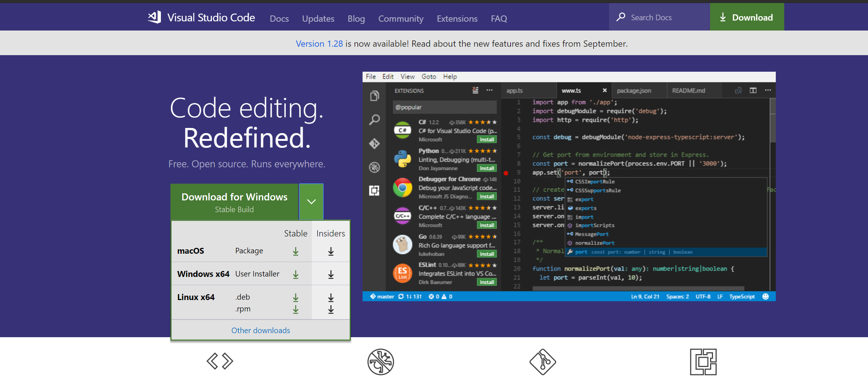Click the Extensions icon in activity bar
Image resolution: width=868 pixels, height=378 pixels.
(374, 190)
